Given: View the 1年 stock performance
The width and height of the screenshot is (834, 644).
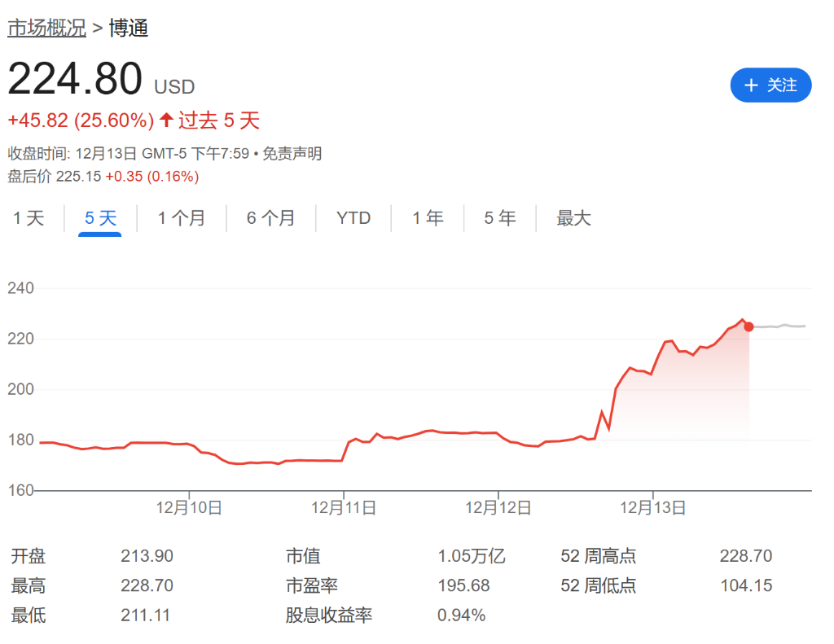Looking at the screenshot, I should pos(428,217).
